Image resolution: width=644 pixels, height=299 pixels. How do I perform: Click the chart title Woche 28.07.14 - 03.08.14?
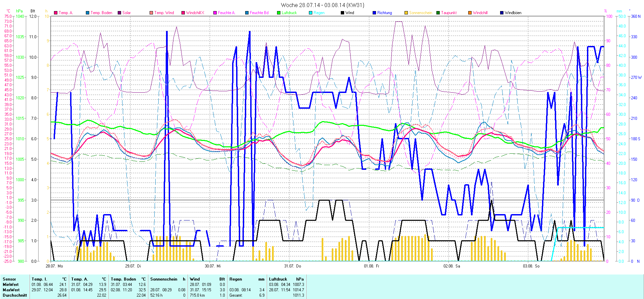click(322, 5)
